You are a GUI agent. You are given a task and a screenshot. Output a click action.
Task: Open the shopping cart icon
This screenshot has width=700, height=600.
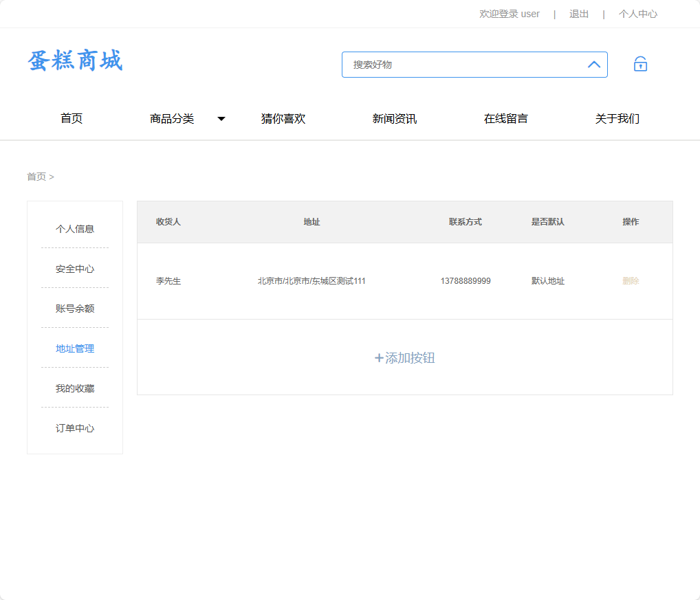point(639,64)
